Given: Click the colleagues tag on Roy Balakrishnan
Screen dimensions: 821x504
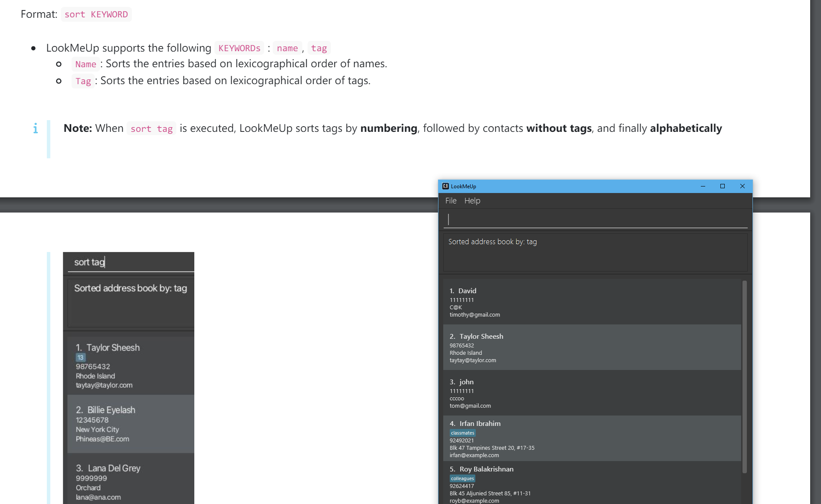Looking at the screenshot, I should click(x=462, y=478).
